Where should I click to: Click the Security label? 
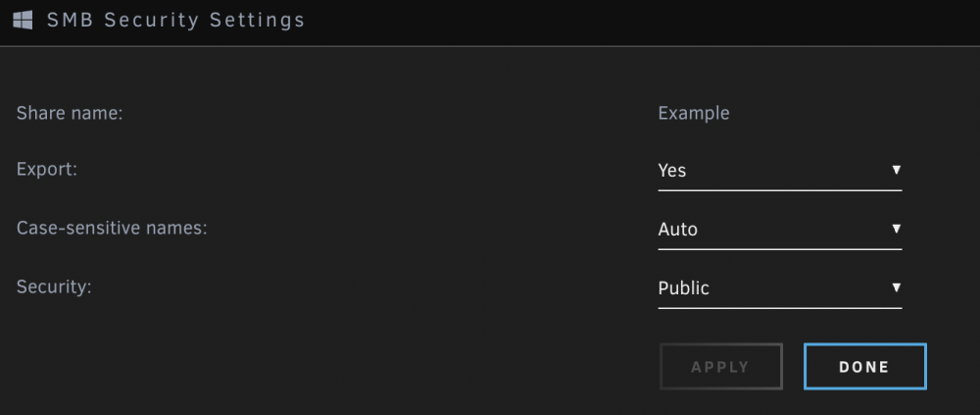[54, 287]
